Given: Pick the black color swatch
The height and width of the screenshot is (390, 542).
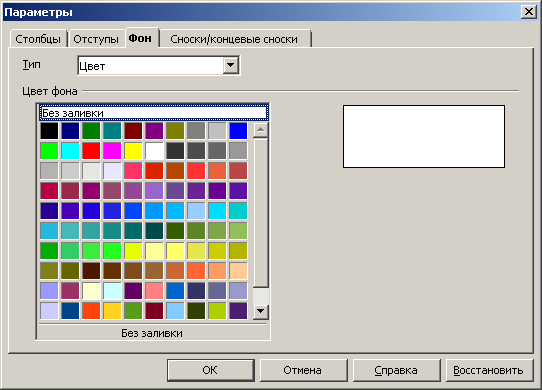Looking at the screenshot, I should click(49, 131).
